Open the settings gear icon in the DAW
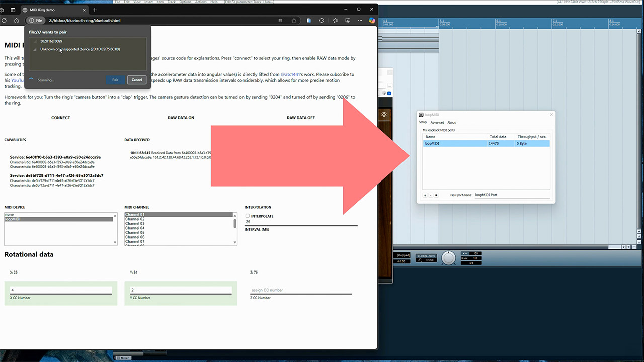 [x=384, y=114]
